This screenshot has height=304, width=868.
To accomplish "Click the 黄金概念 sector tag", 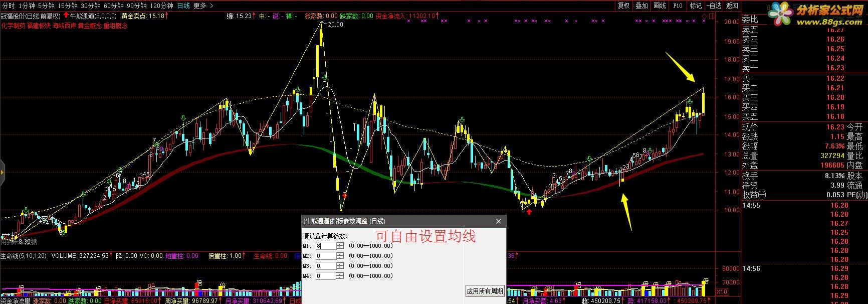I will (x=90, y=26).
